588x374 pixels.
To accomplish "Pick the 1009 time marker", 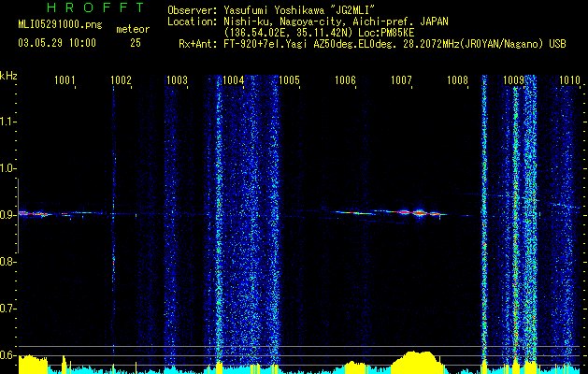I will (x=513, y=80).
